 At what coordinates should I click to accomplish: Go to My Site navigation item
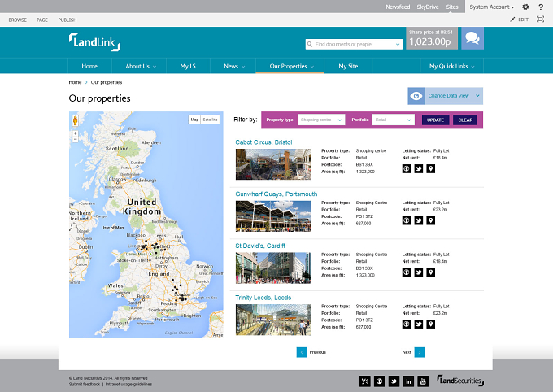click(x=348, y=66)
